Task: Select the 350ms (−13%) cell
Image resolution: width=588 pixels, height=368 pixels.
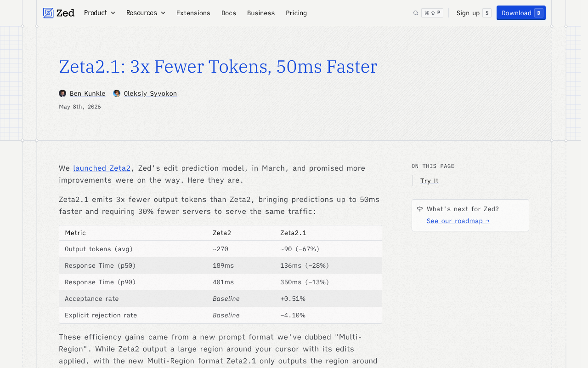Action: 328,282
